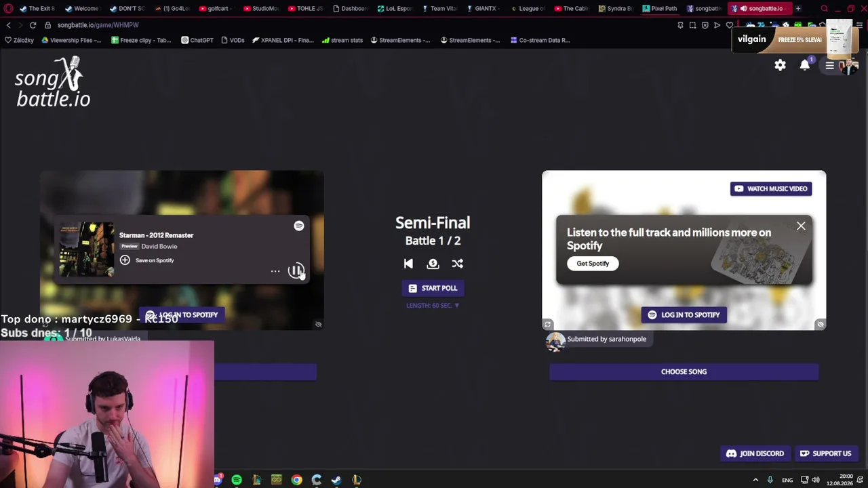The width and height of the screenshot is (868, 488).
Task: Start the poll for this battle
Action: point(433,288)
